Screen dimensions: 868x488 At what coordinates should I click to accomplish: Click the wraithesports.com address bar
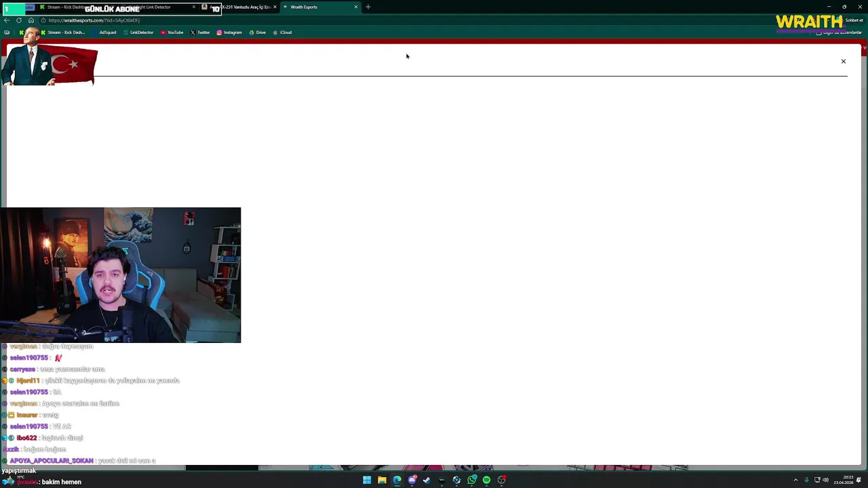point(407,20)
